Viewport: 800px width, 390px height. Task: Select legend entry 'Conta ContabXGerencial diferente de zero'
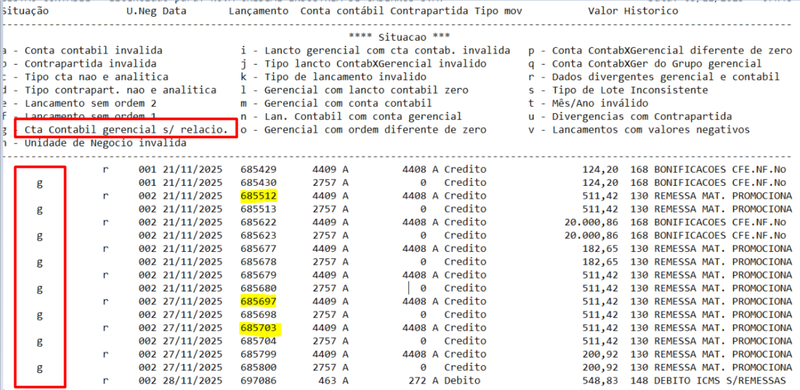coord(672,51)
